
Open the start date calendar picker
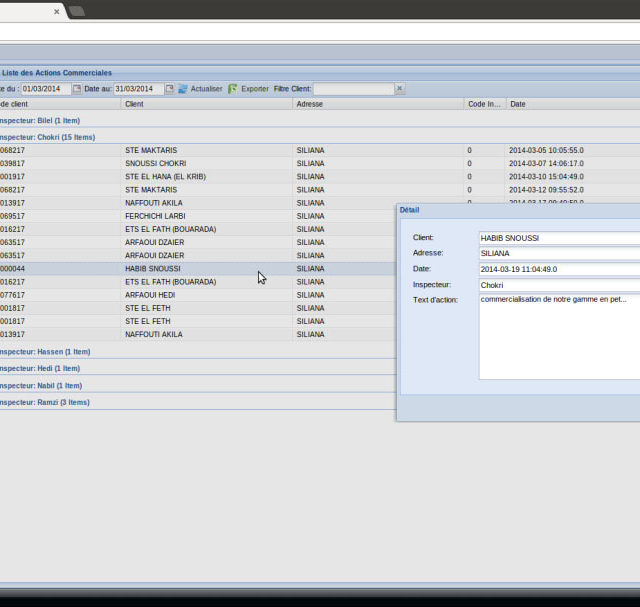click(x=77, y=89)
